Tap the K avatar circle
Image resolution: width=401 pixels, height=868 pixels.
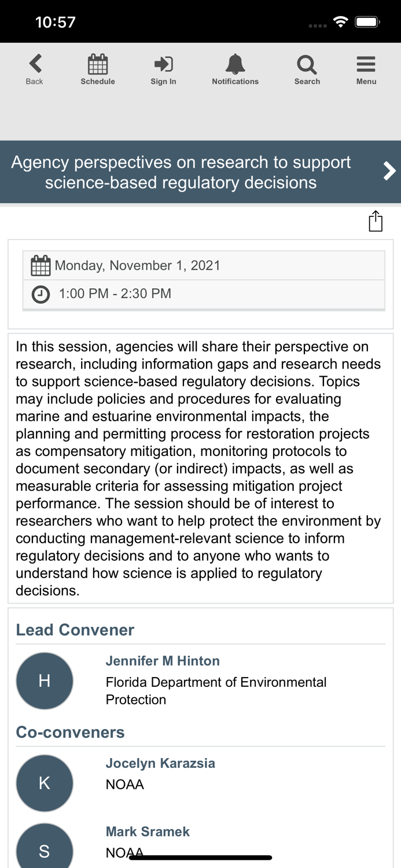click(45, 783)
